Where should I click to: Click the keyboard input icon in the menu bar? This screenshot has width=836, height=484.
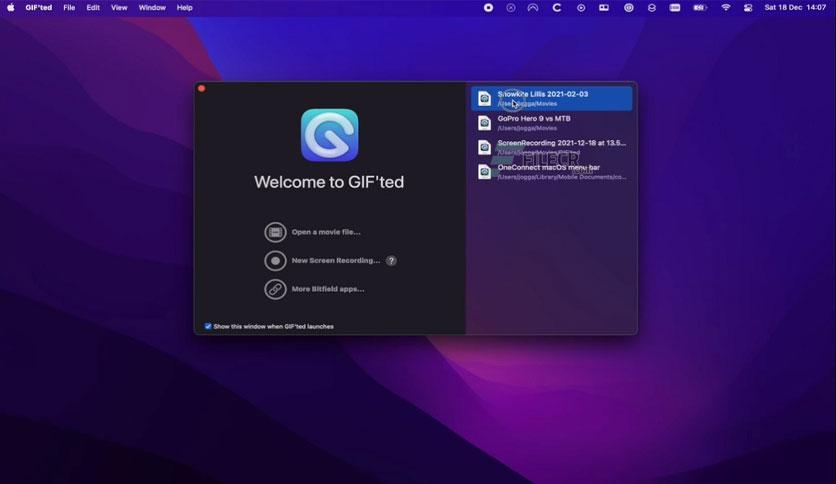tap(674, 7)
